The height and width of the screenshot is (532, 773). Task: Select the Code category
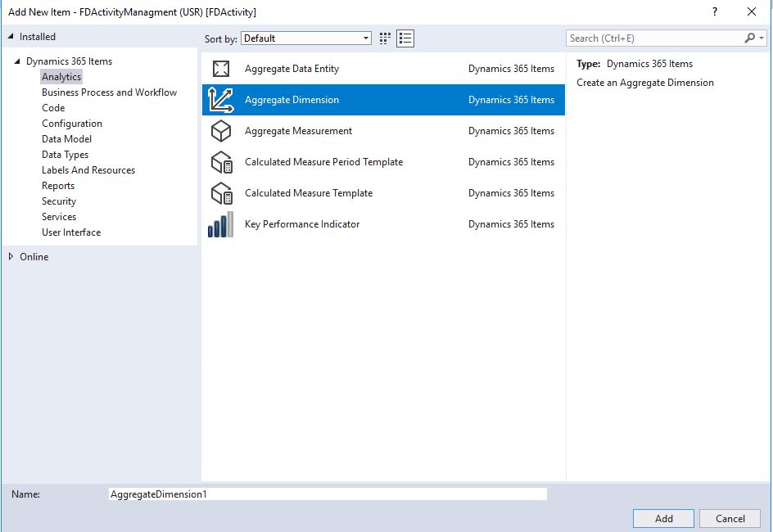pyautogui.click(x=53, y=108)
